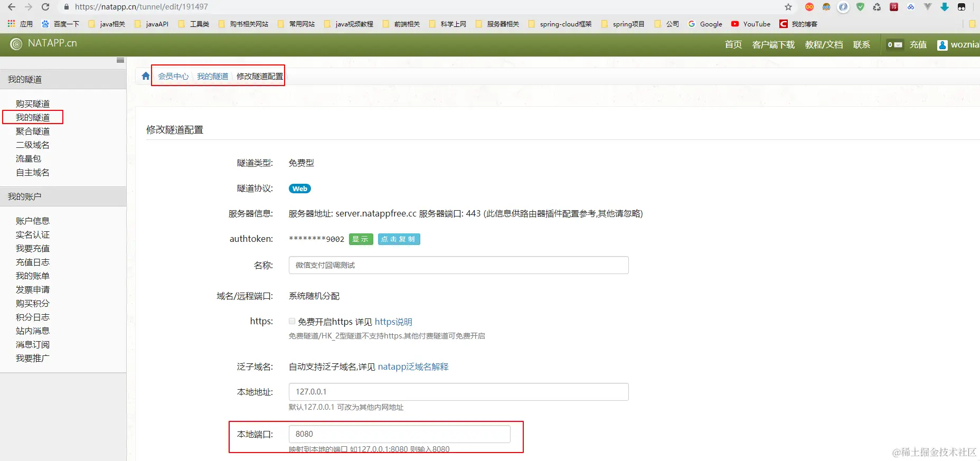Open the natapp泛域名解释 link
This screenshot has height=461, width=980.
pos(413,366)
